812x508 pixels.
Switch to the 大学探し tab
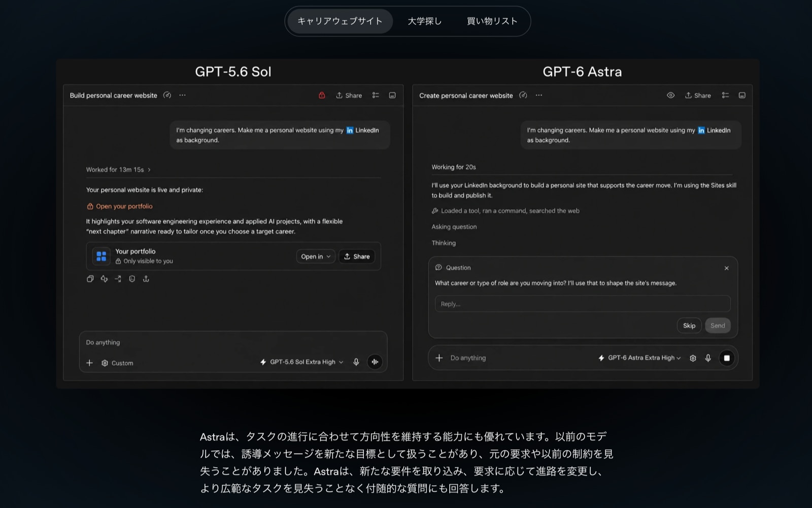[x=425, y=21]
